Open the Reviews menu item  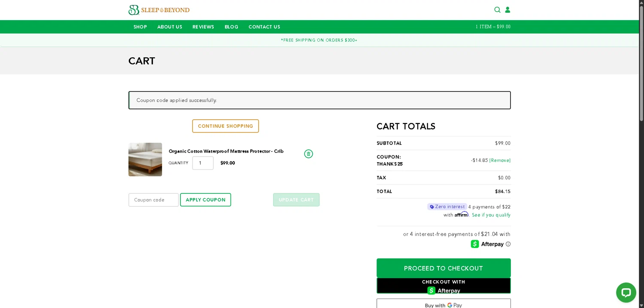(x=203, y=27)
